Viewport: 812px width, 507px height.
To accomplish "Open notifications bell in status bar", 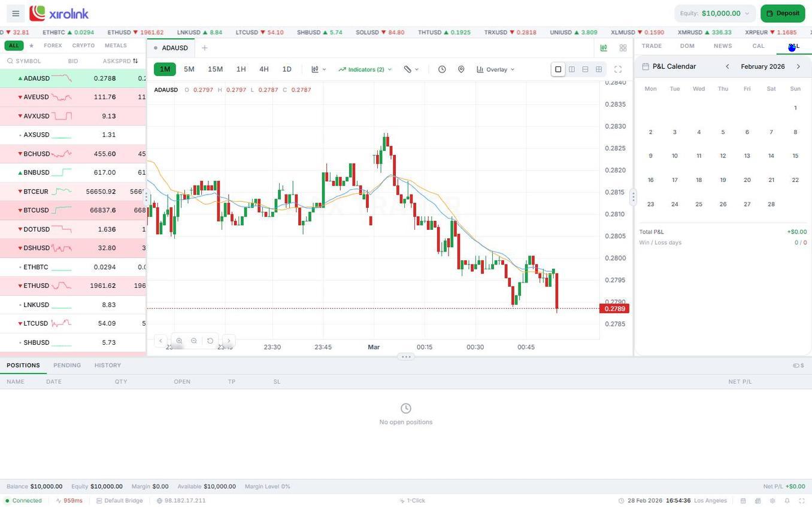I will click(787, 501).
